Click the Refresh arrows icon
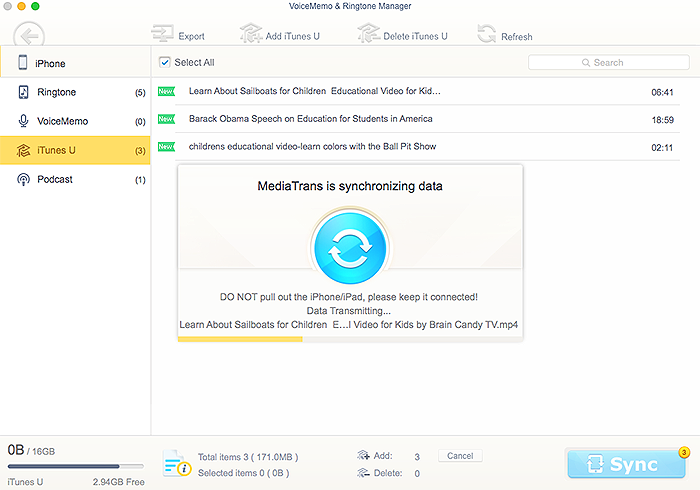 487,34
